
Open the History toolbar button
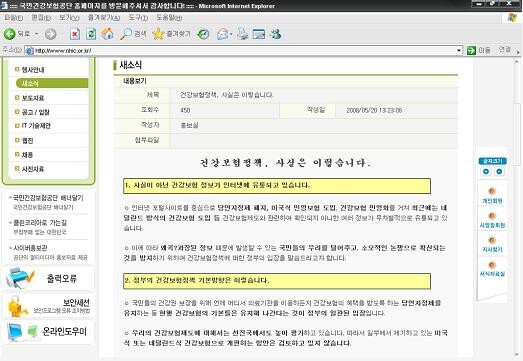pos(203,34)
